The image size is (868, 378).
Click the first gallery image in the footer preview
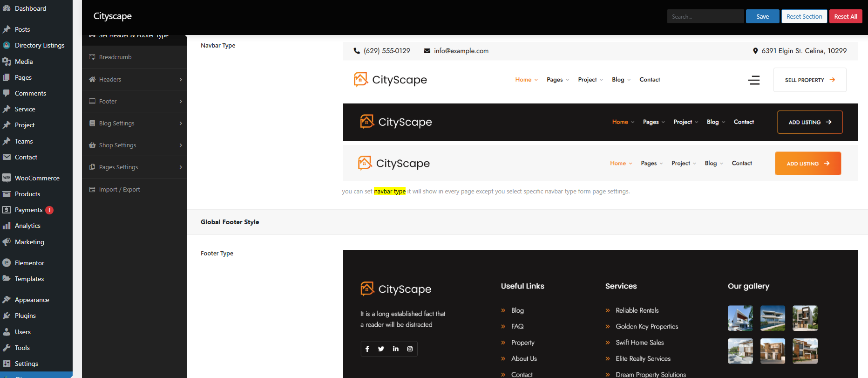(740, 318)
